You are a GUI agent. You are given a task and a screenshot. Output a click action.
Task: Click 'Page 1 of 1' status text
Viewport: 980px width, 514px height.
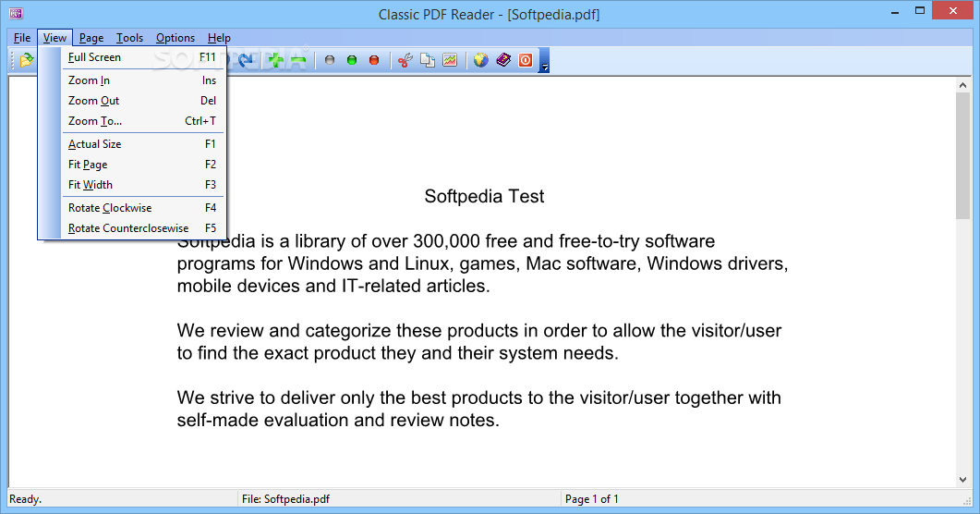coord(591,499)
